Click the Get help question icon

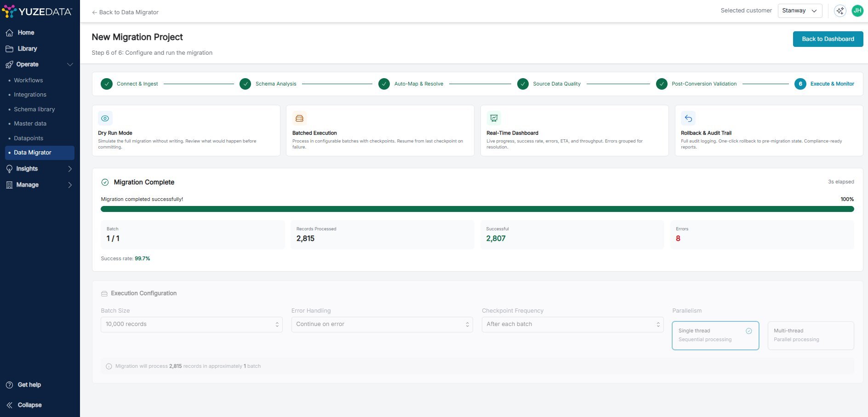pyautogui.click(x=9, y=385)
